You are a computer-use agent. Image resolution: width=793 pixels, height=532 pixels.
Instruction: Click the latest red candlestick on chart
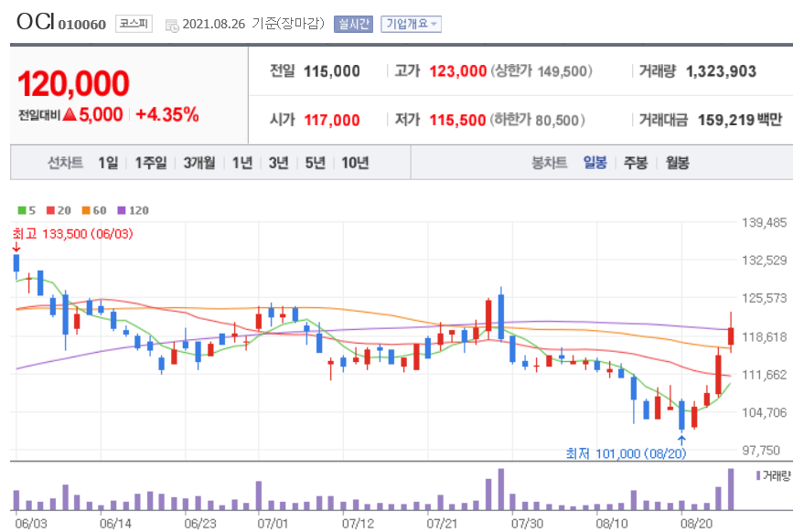click(731, 336)
